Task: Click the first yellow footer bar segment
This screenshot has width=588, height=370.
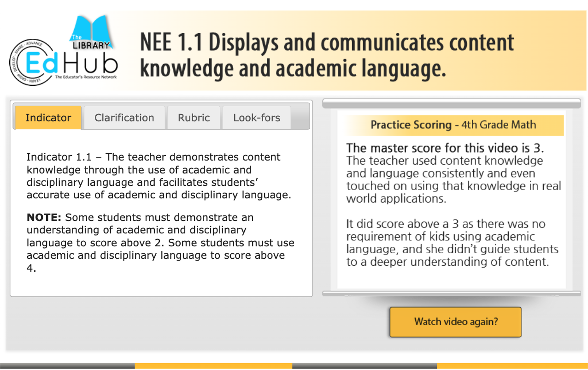Action: pos(213,366)
